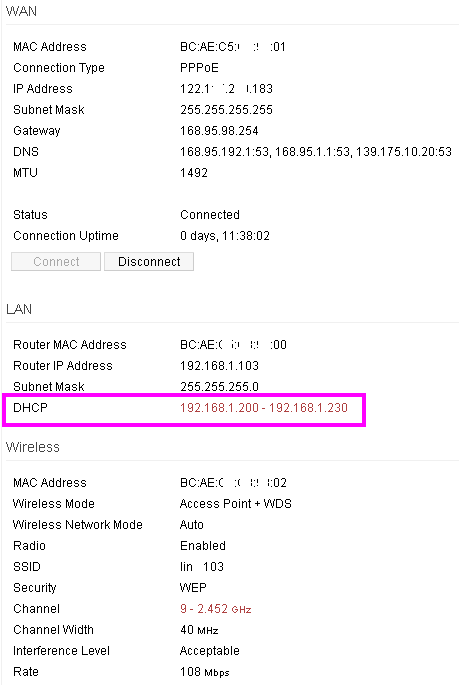
Task: Click the Disconnect button
Action: (x=149, y=261)
